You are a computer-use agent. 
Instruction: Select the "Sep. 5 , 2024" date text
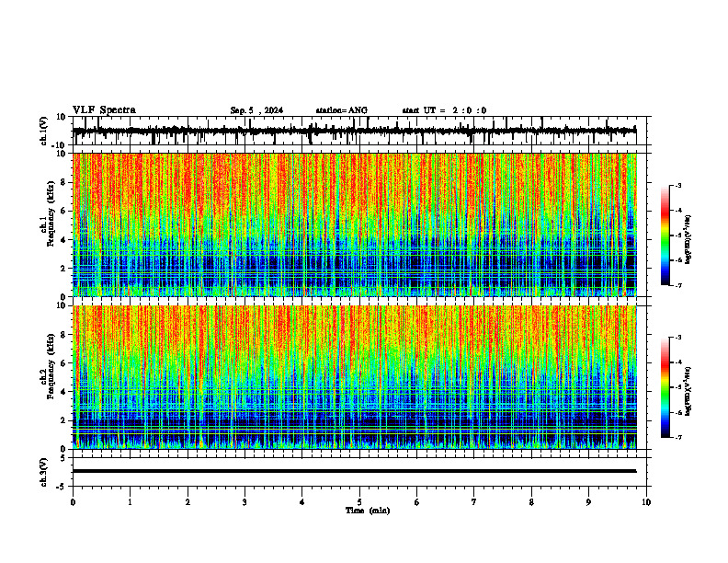(x=256, y=110)
